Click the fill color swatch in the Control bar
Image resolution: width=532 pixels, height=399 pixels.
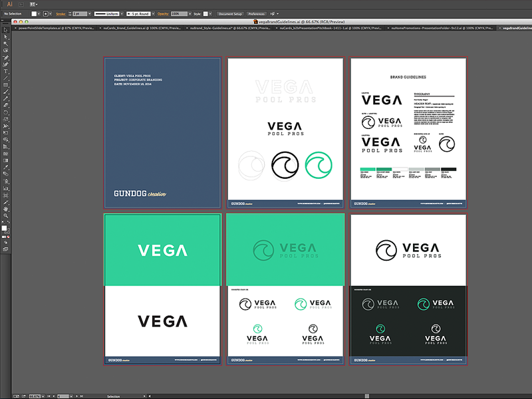[x=33, y=13]
